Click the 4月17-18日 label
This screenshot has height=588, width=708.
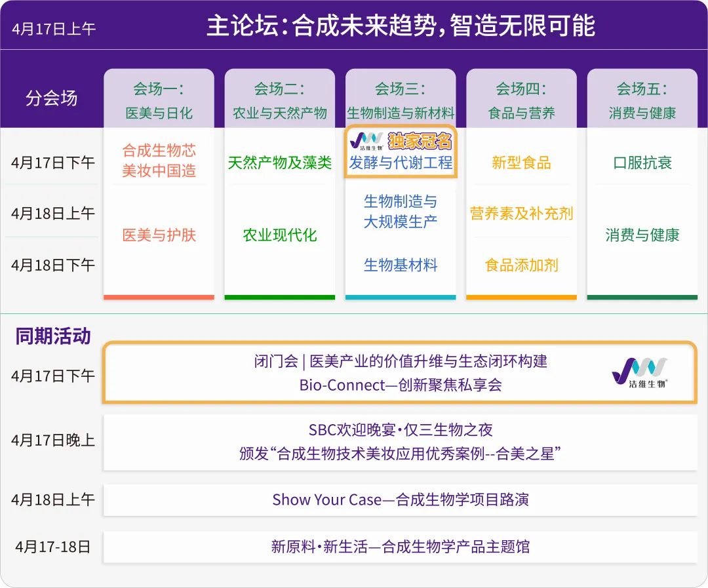53,547
